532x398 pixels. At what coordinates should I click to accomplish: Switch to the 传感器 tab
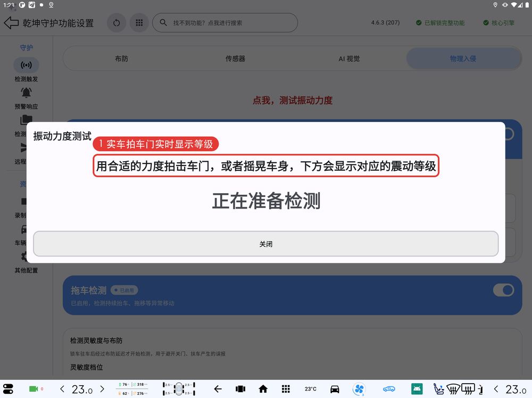[x=235, y=59]
